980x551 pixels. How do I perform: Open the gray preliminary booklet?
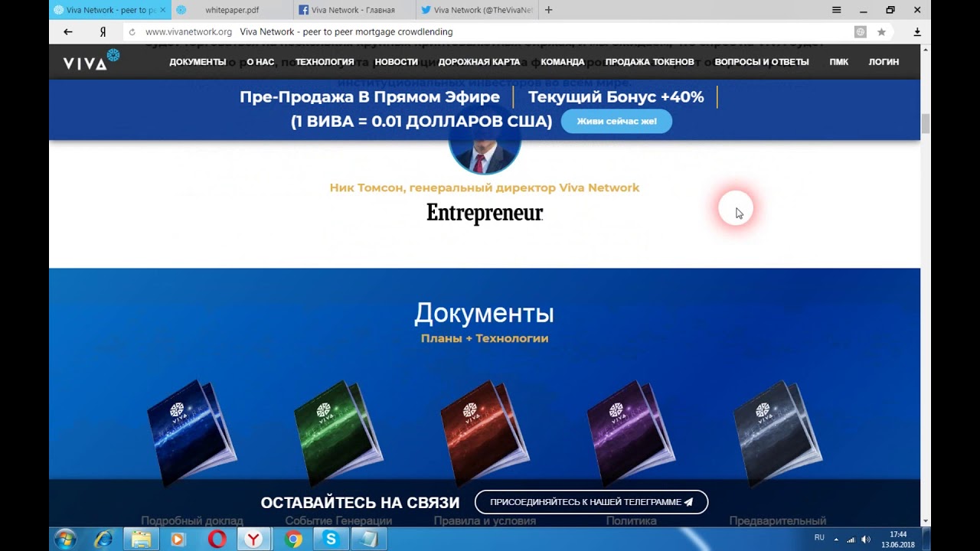coord(777,432)
